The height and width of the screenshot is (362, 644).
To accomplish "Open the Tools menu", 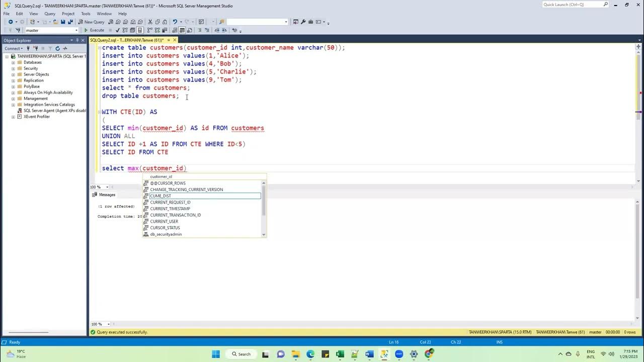I will click(x=86, y=14).
